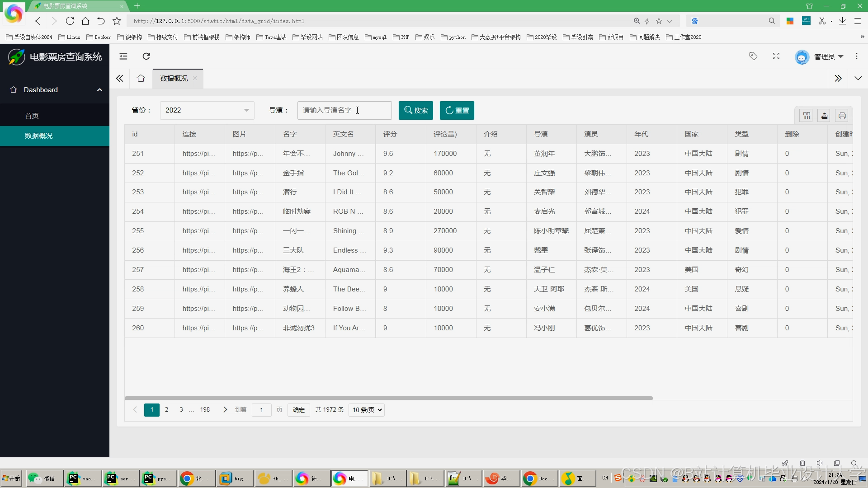Switch to the 数据概况 tab

click(x=174, y=79)
